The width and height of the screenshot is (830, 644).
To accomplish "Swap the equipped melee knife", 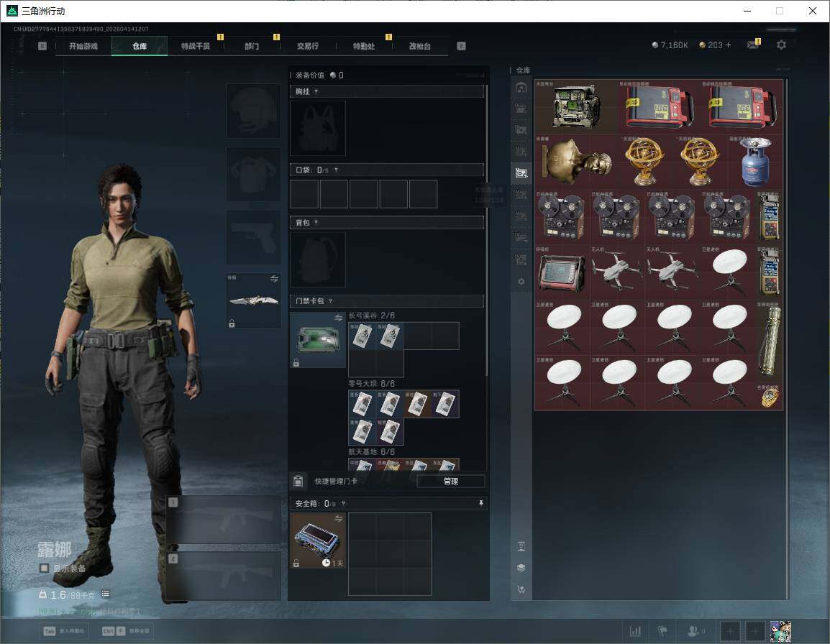I will pyautogui.click(x=274, y=279).
